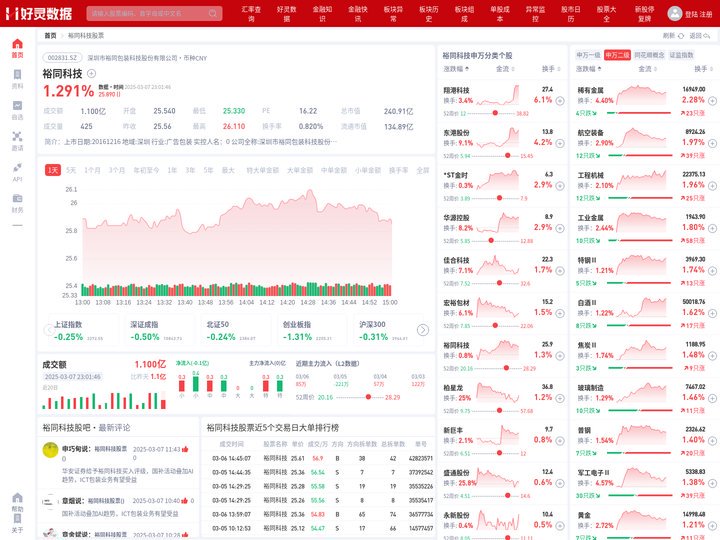
Task: Select the 年初至今 chart range
Action: click(146, 170)
